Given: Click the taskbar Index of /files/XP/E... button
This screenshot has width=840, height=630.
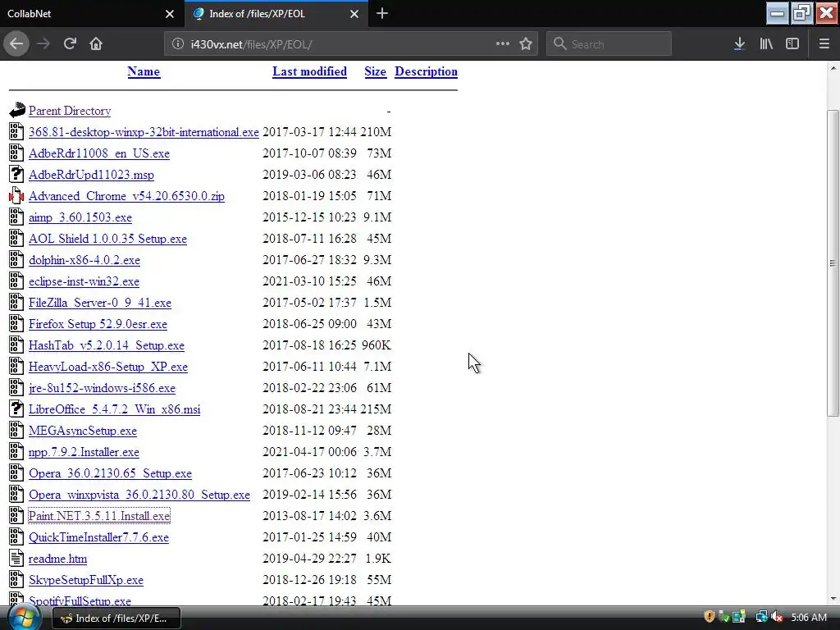Looking at the screenshot, I should [x=116, y=619].
